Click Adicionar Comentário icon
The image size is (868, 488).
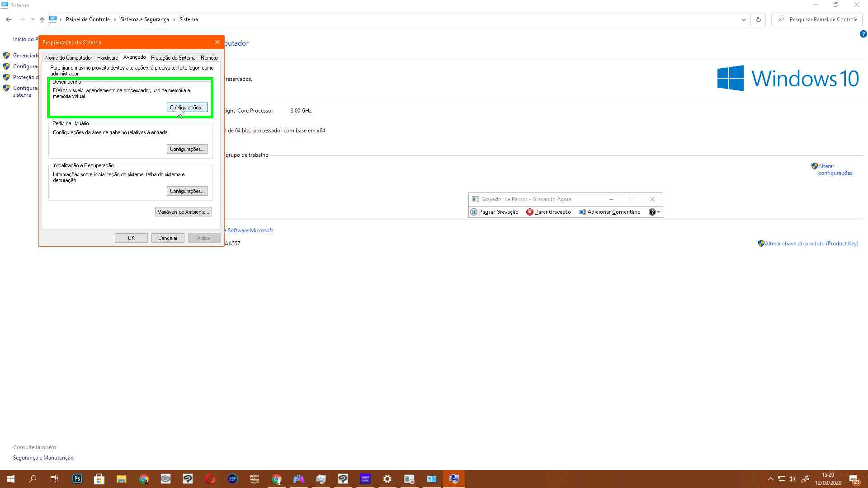[582, 212]
